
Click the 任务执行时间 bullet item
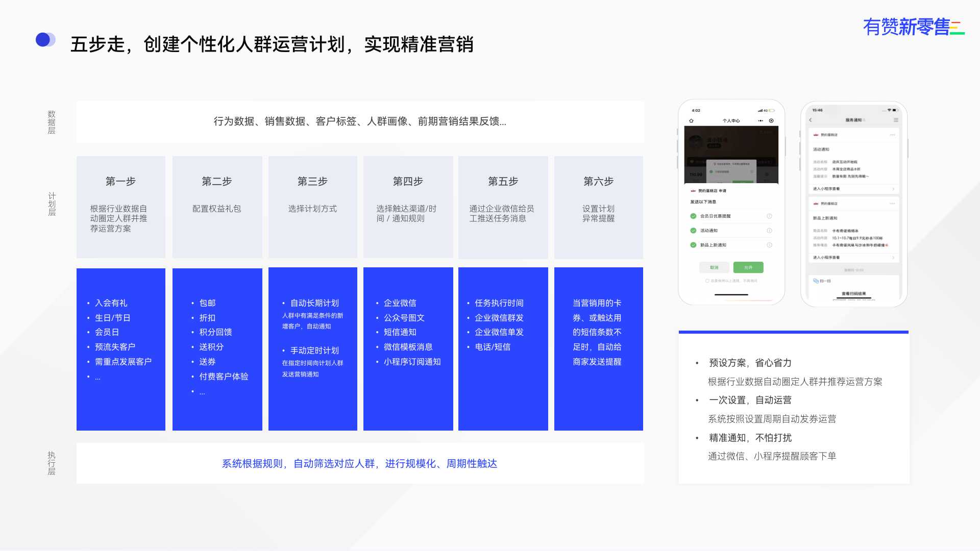coord(499,303)
